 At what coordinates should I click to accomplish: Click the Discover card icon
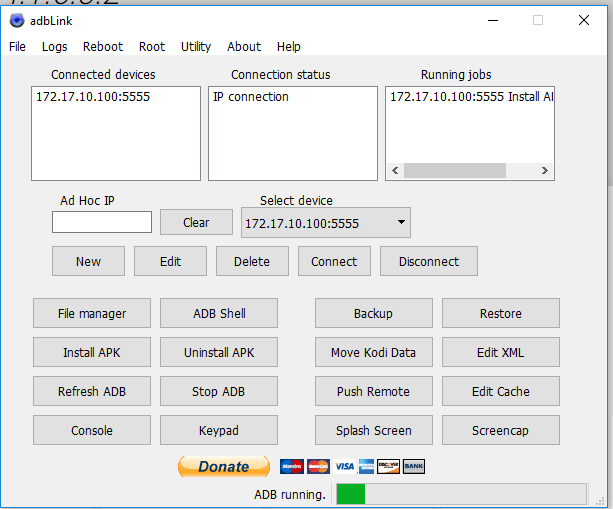tap(388, 466)
